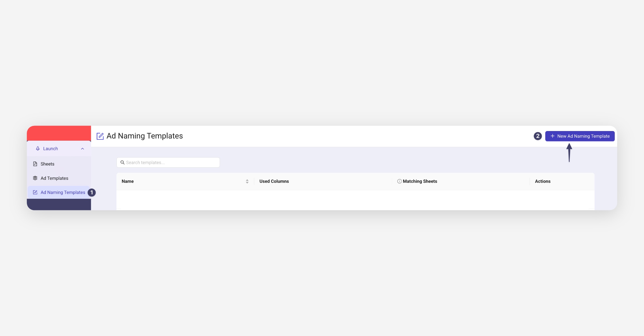Click the Sheets document icon
This screenshot has width=644, height=336.
(x=35, y=164)
